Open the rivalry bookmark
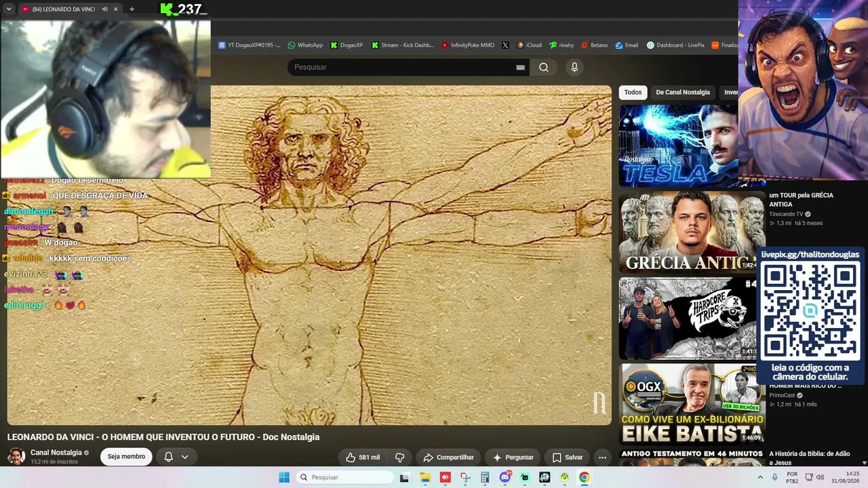The height and width of the screenshot is (488, 868). (x=561, y=45)
